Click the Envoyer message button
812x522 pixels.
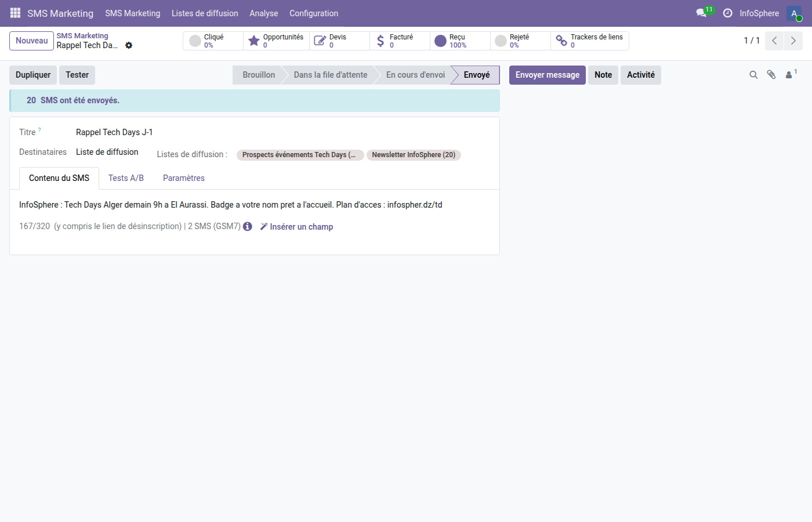pyautogui.click(x=547, y=75)
